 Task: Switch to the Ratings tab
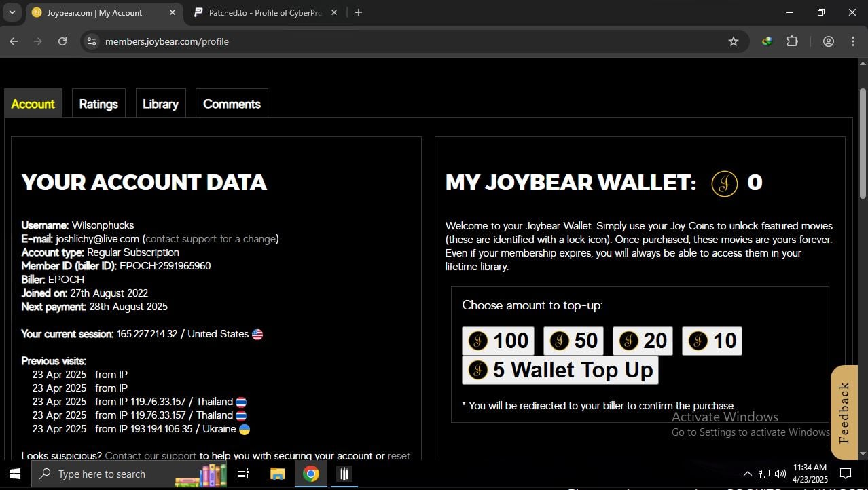pos(98,104)
